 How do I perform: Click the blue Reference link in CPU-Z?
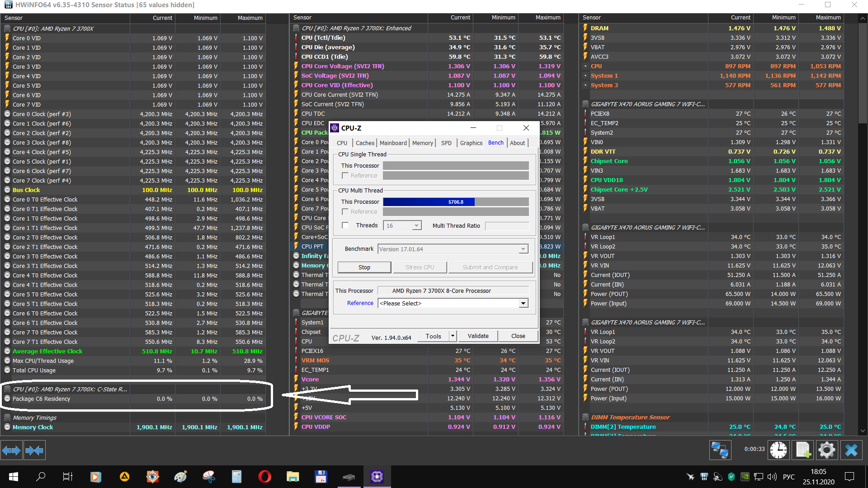360,303
